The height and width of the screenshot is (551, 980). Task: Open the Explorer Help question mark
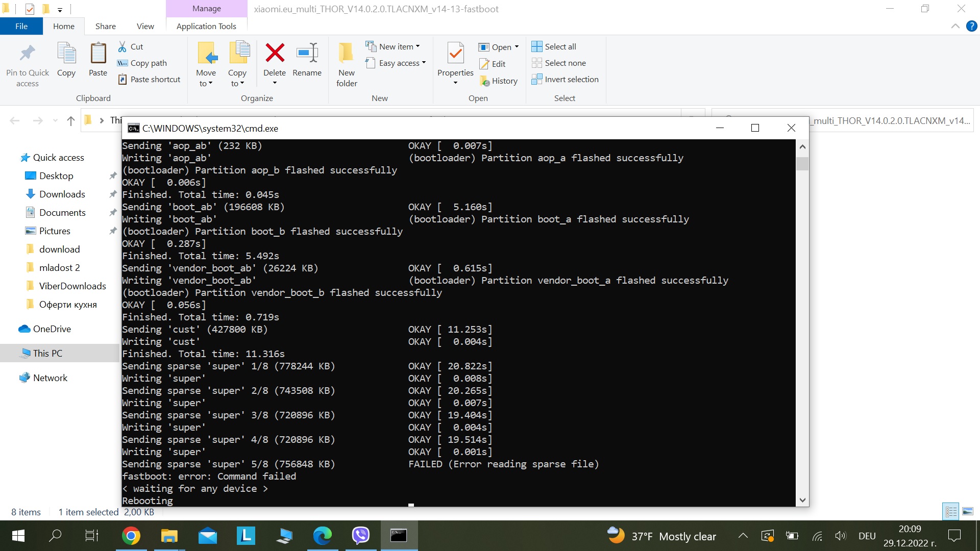971,26
